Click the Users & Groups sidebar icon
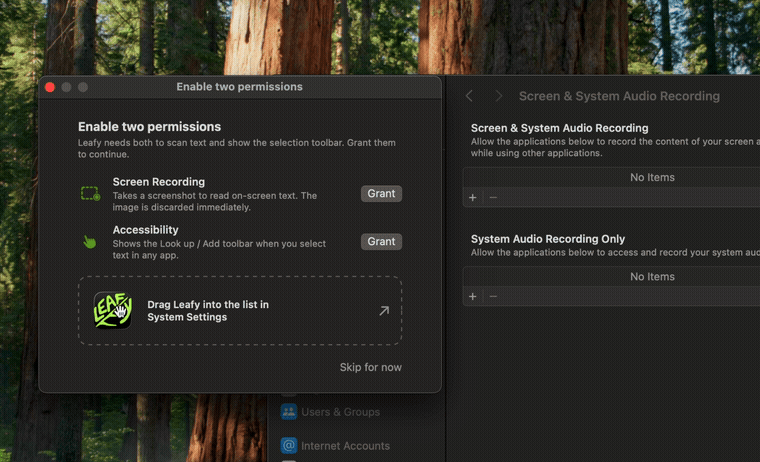 [289, 412]
